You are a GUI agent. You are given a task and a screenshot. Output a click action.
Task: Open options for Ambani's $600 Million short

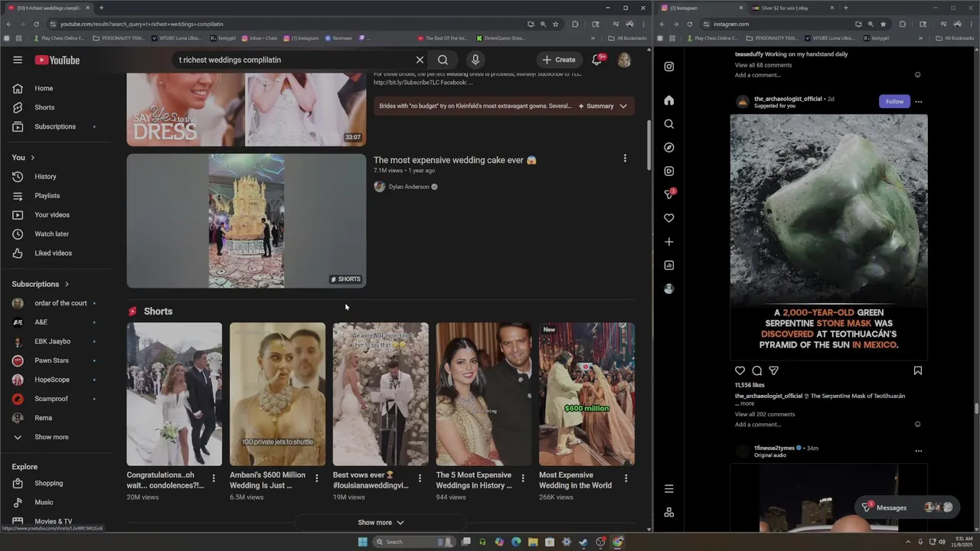coord(316,478)
